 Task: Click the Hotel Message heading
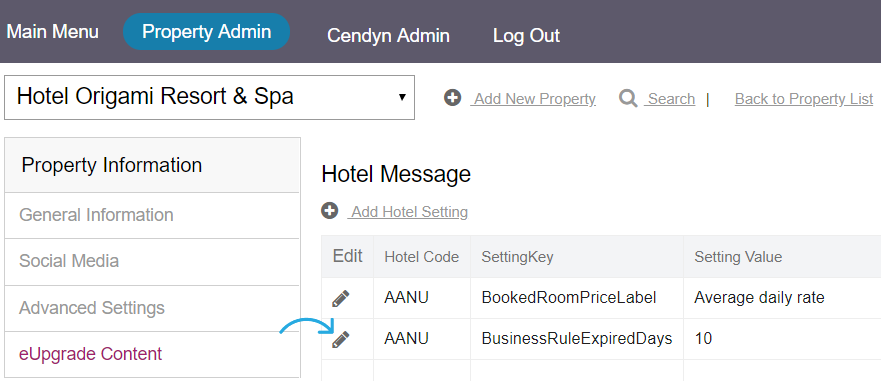396,174
